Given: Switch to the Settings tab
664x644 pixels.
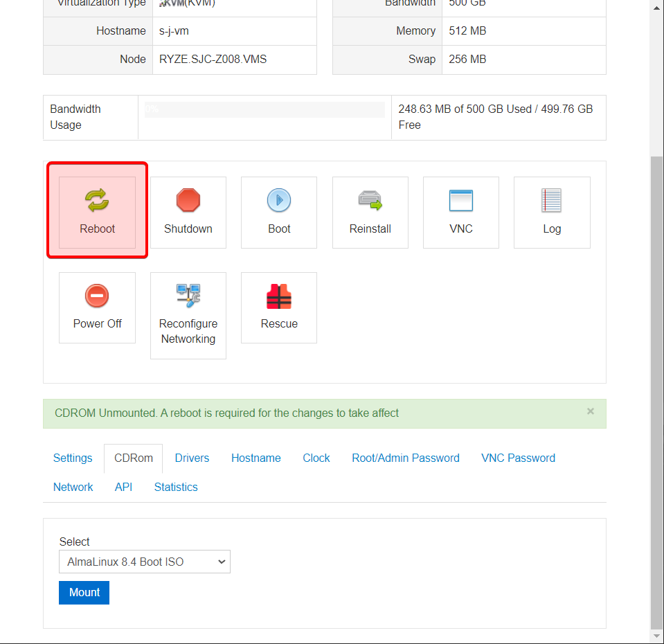Looking at the screenshot, I should click(x=73, y=458).
